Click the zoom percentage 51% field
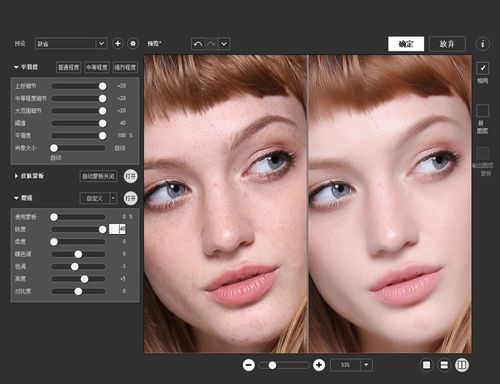The image size is (500, 384). pyautogui.click(x=345, y=365)
